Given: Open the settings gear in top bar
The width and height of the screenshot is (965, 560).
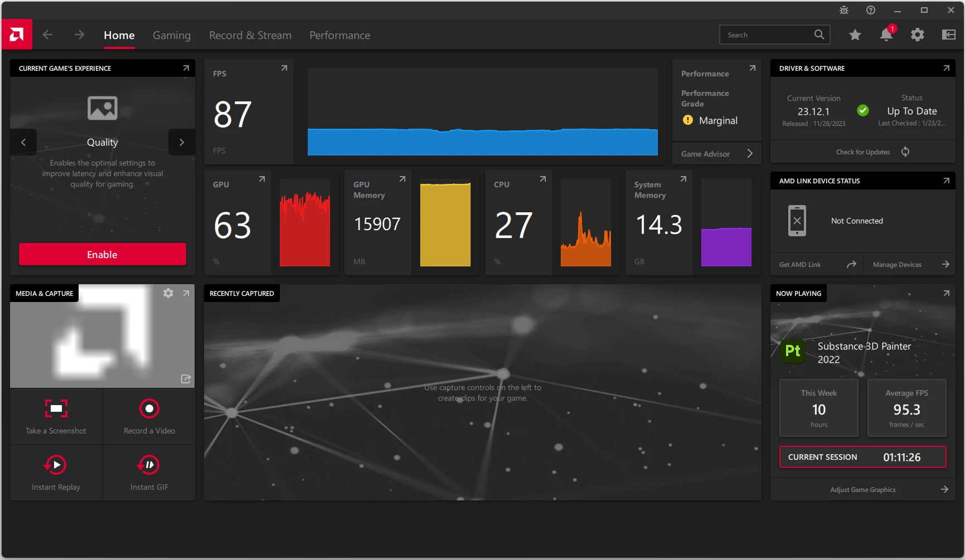Looking at the screenshot, I should pyautogui.click(x=917, y=35).
